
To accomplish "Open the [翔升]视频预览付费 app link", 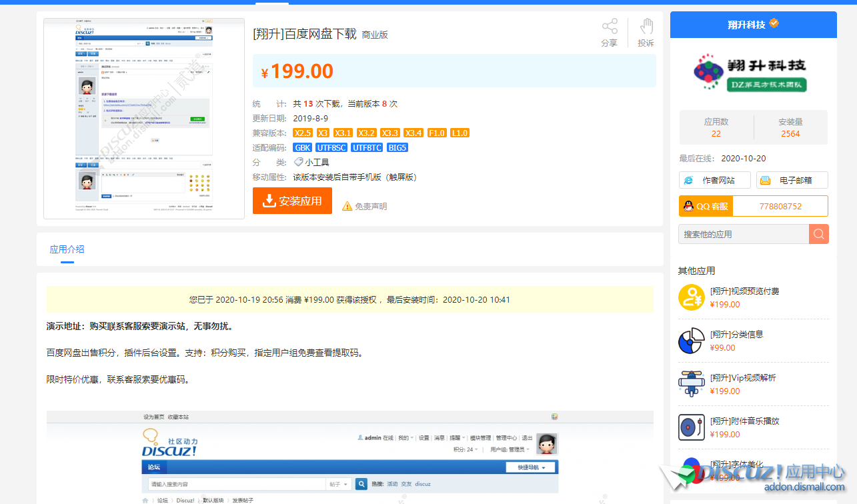I will click(x=744, y=291).
